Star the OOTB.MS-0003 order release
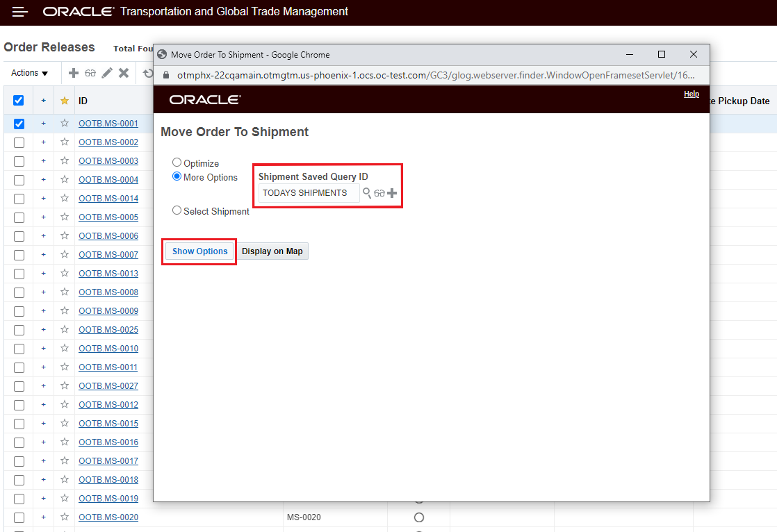The image size is (777, 532). [65, 161]
